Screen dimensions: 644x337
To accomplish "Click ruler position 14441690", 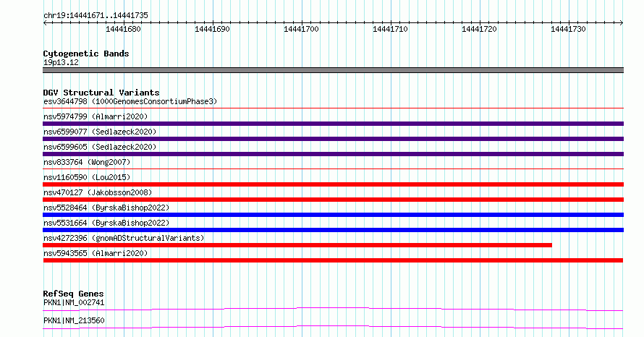I will tap(212, 29).
